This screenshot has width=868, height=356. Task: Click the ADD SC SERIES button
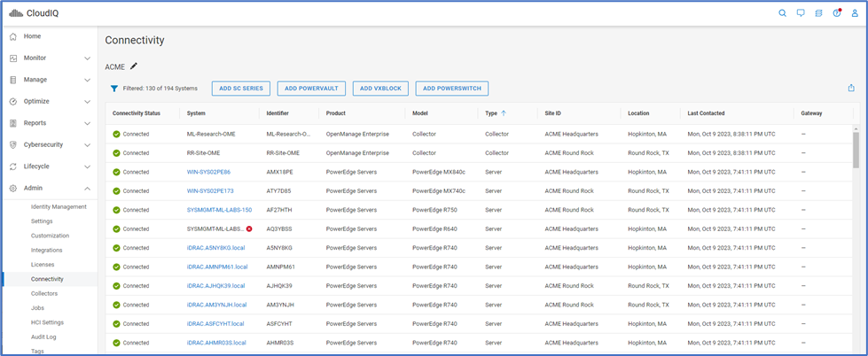pyautogui.click(x=241, y=89)
